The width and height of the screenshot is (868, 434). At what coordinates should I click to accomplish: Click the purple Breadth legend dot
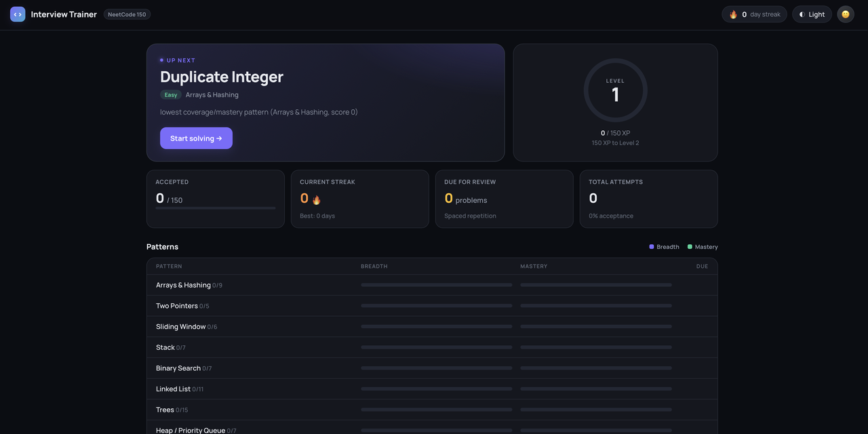pyautogui.click(x=652, y=247)
